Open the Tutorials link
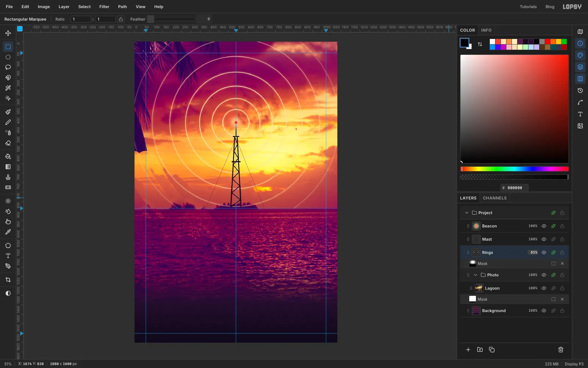Image resolution: width=588 pixels, height=368 pixels. pos(528,7)
